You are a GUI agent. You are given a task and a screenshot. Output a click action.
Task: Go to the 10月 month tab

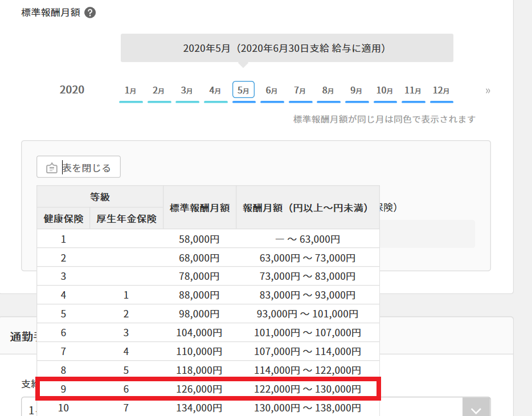(384, 90)
